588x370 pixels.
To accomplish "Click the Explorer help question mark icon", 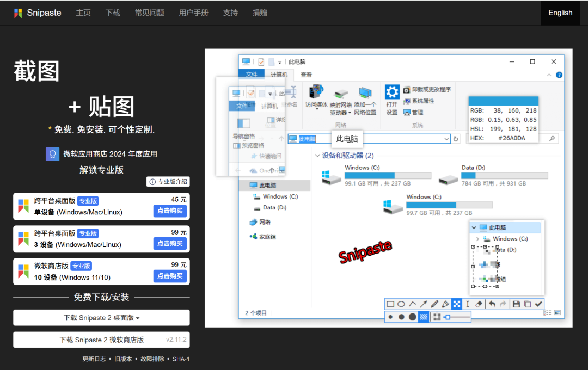I will tap(559, 75).
